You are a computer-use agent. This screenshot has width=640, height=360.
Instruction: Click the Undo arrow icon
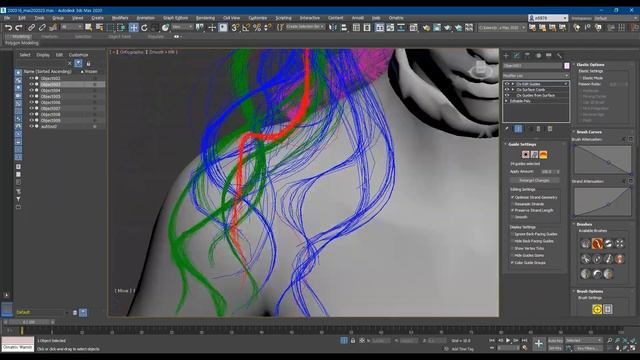click(8, 28)
